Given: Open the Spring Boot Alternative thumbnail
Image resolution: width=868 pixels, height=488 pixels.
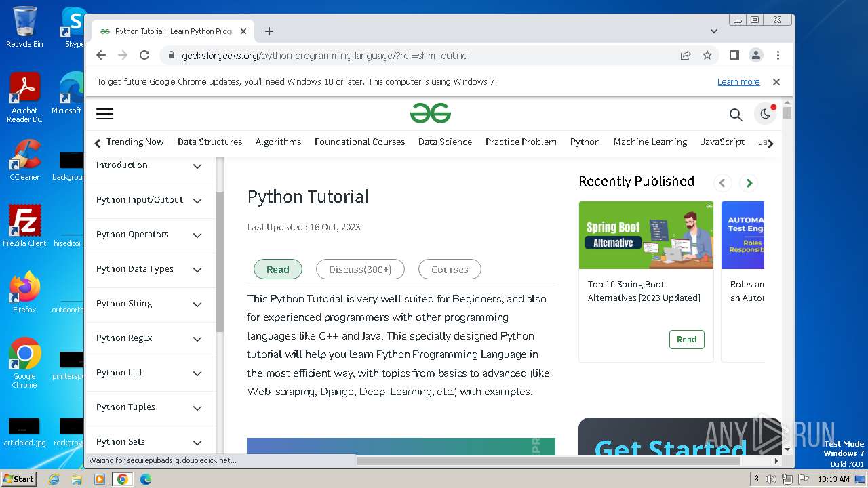Looking at the screenshot, I should [x=646, y=235].
